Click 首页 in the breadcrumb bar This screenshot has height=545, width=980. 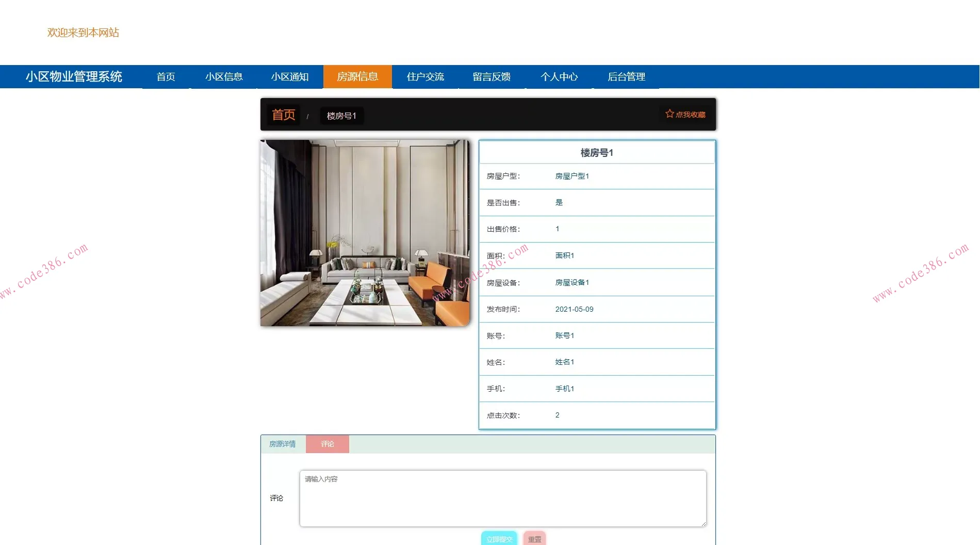click(x=283, y=115)
